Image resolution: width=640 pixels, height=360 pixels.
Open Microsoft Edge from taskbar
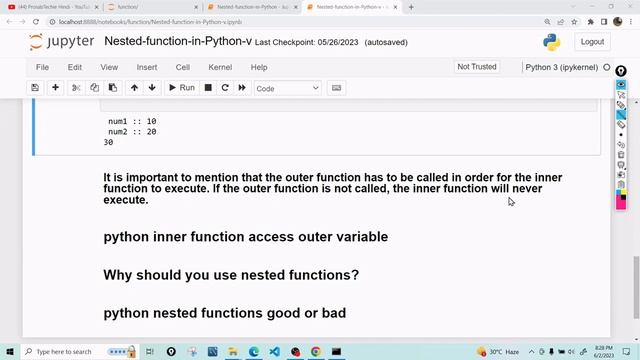253,351
